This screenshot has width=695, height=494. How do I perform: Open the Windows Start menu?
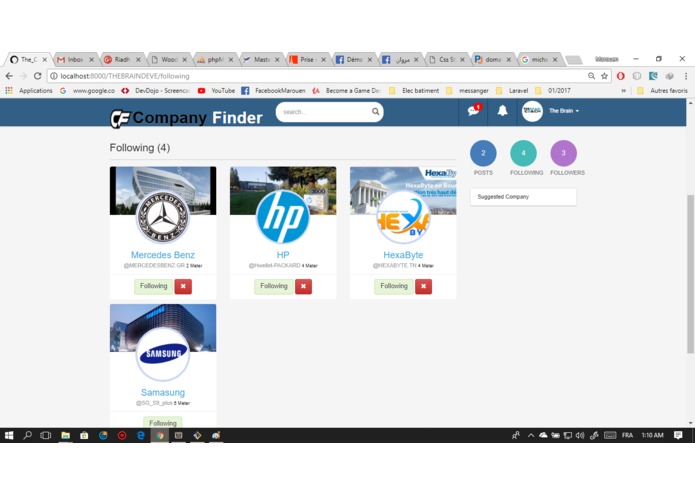[x=9, y=436]
